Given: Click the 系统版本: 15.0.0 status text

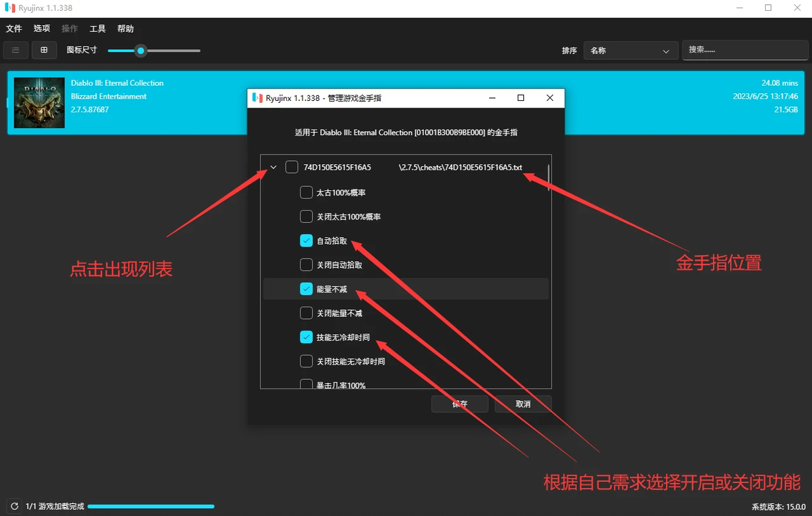Looking at the screenshot, I should (779, 506).
